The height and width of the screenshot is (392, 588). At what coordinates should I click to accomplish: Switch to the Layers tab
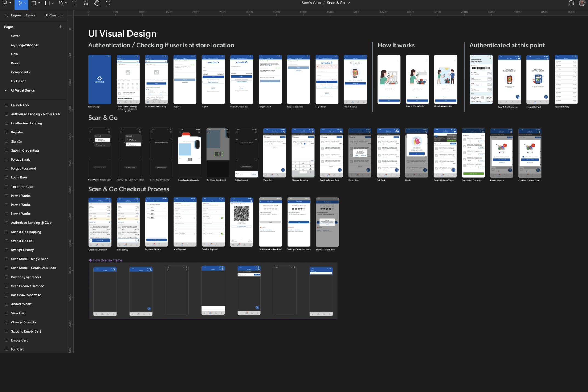pos(16,15)
